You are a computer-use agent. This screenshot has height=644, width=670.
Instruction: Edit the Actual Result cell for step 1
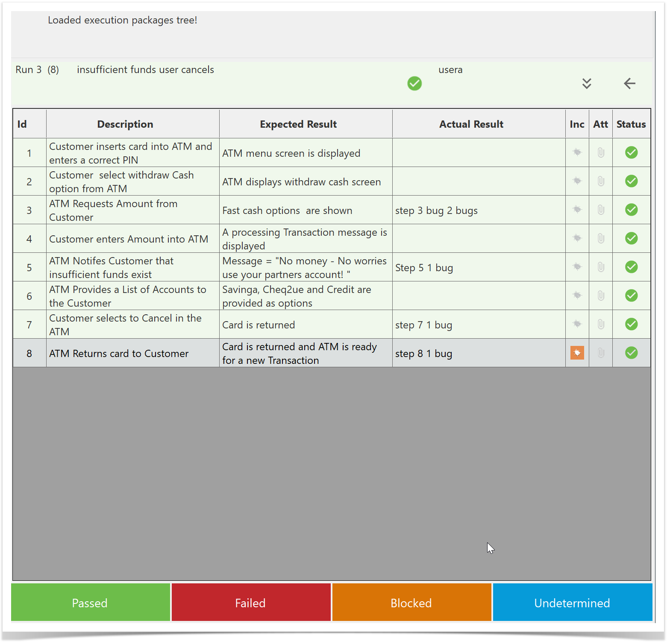478,153
